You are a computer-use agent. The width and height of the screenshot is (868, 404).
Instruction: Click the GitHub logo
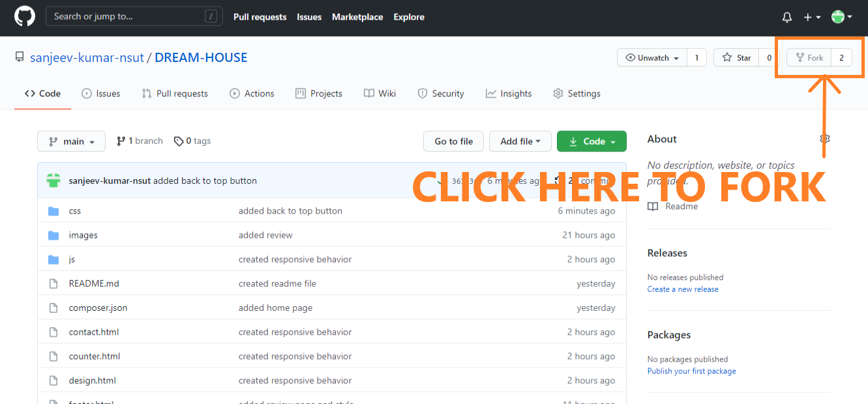click(25, 16)
